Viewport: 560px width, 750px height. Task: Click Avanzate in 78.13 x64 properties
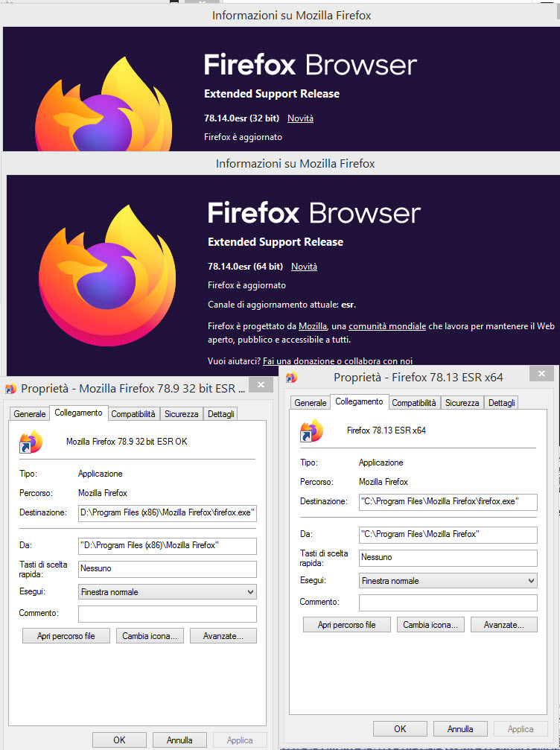coord(504,625)
